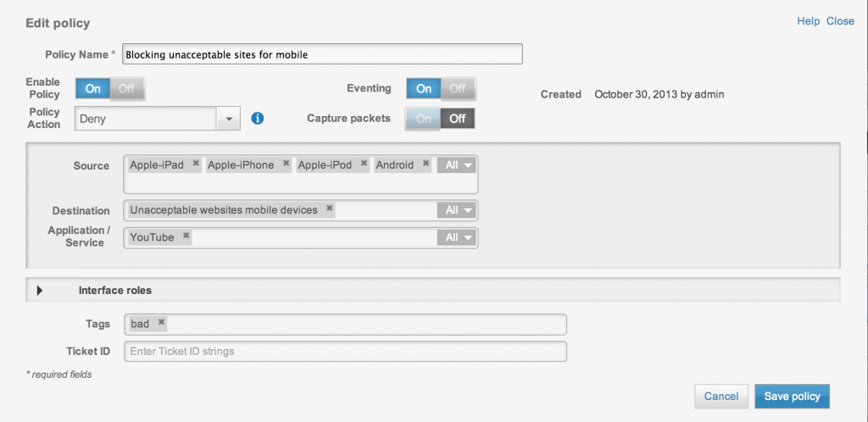Open the Policy Action Deny dropdown

coord(229,119)
